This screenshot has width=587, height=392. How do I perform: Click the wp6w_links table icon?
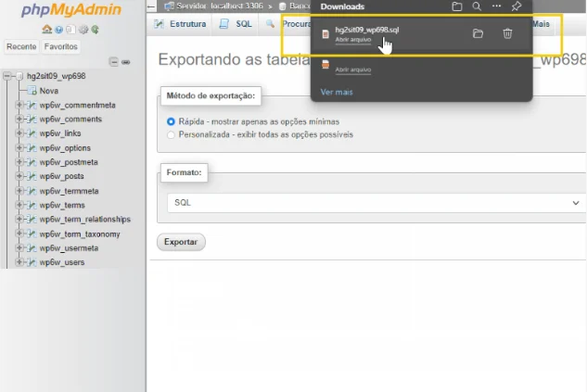(x=32, y=133)
